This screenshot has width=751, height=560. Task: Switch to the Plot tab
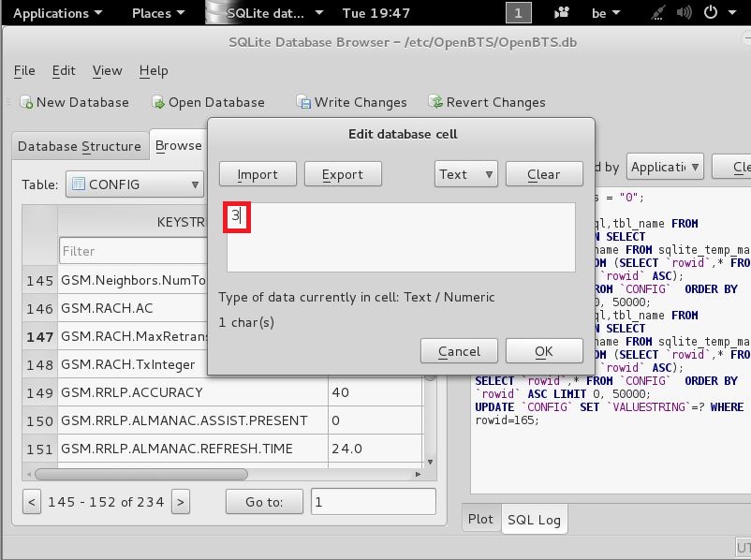[481, 519]
